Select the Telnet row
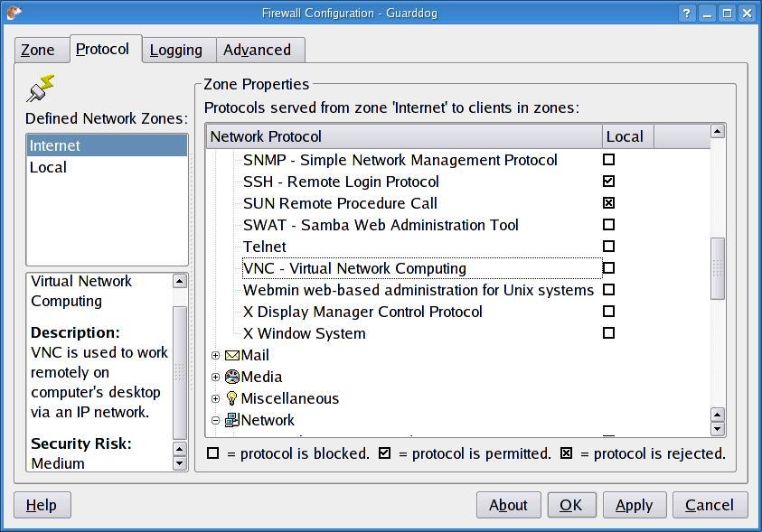This screenshot has width=762, height=532. (x=265, y=247)
